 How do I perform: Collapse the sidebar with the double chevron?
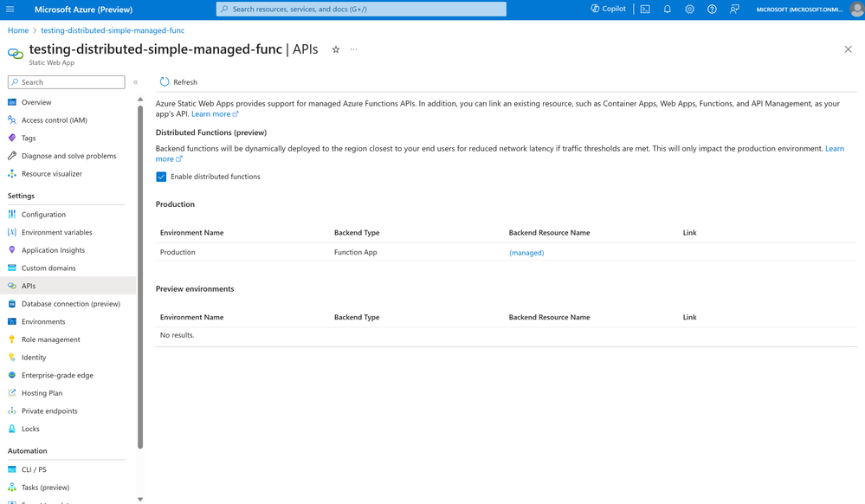135,82
